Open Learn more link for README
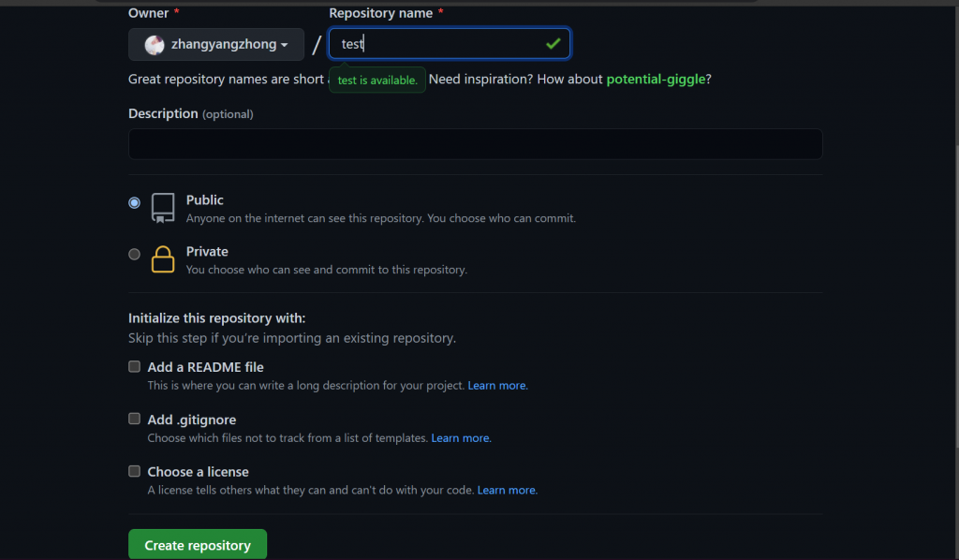 498,385
